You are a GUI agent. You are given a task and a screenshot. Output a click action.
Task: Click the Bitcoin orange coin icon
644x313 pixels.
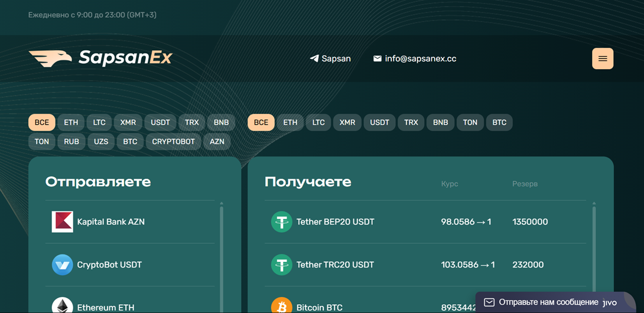(x=282, y=305)
